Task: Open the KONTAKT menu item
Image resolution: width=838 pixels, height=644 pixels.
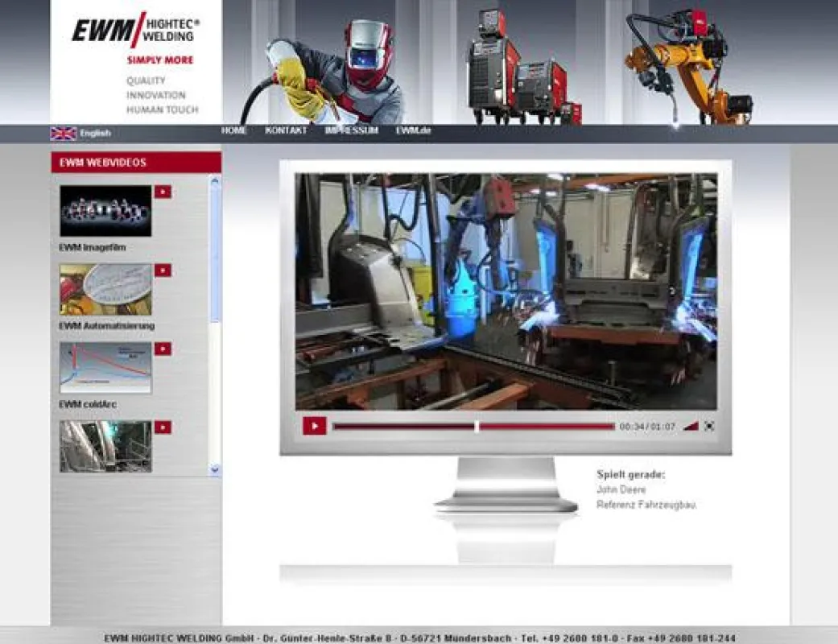Action: [x=286, y=130]
